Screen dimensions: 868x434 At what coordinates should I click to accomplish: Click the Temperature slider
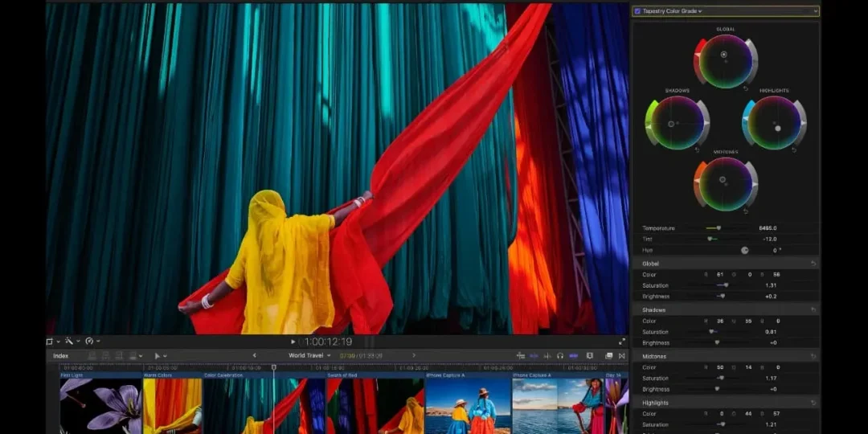click(x=719, y=228)
